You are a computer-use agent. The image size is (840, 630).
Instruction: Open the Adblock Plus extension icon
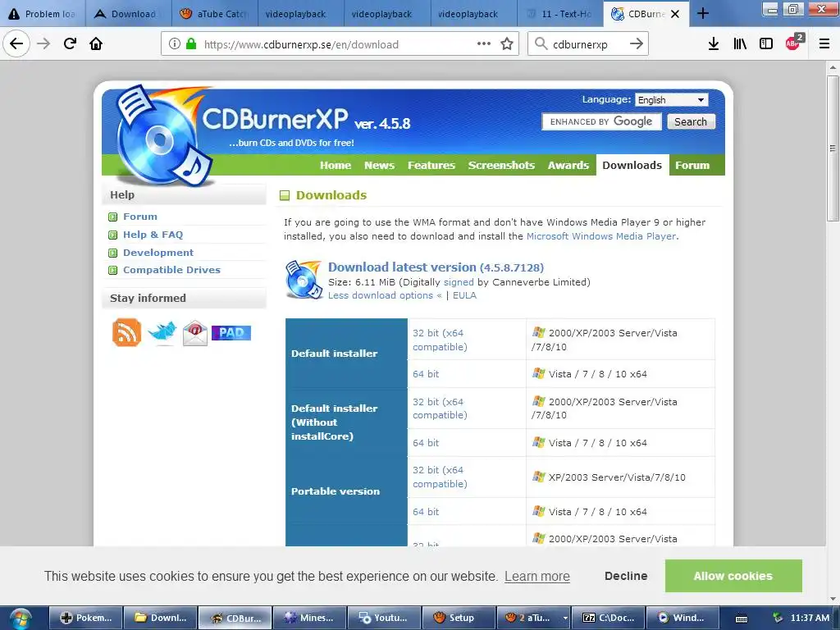[x=793, y=43]
